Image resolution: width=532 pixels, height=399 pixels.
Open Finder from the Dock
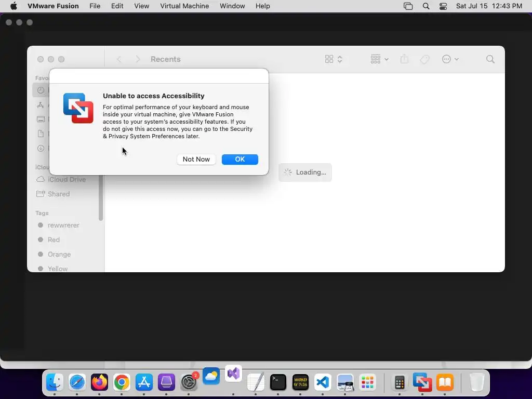[x=55, y=382]
